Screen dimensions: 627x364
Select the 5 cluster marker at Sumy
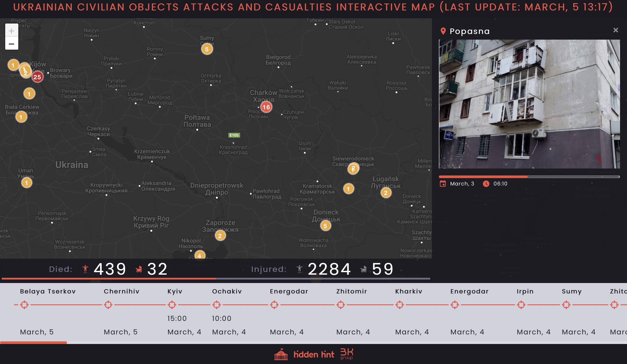[x=207, y=49]
